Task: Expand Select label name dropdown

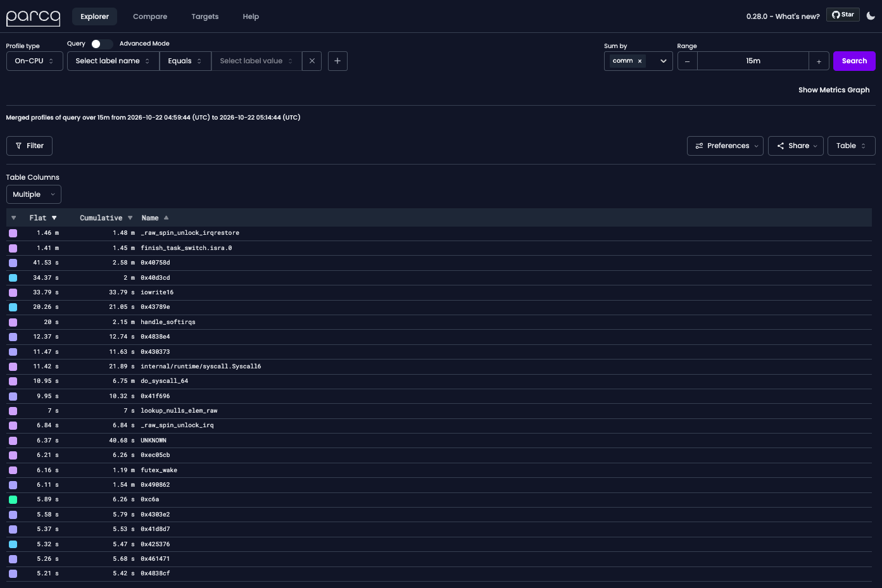Action: tap(113, 61)
